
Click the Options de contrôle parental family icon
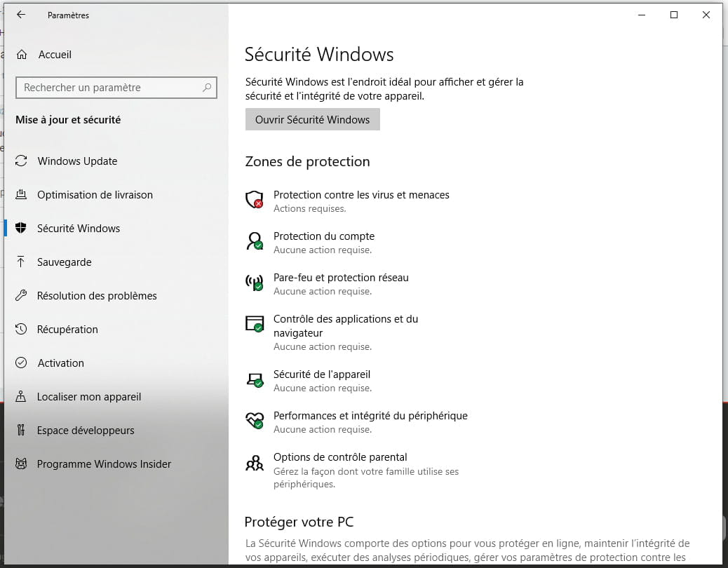point(255,463)
